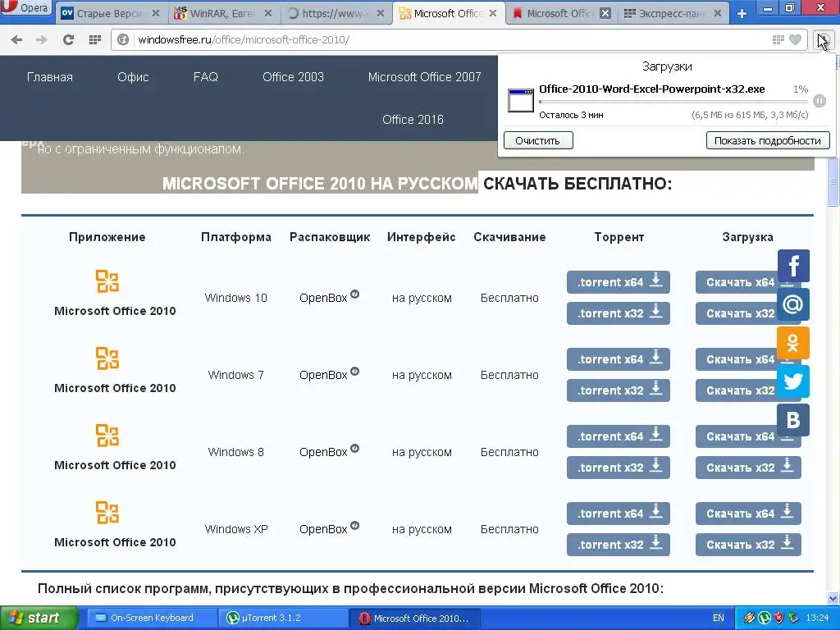
Task: Click the Office 2010 logo in Windows 10 row
Action: [107, 281]
